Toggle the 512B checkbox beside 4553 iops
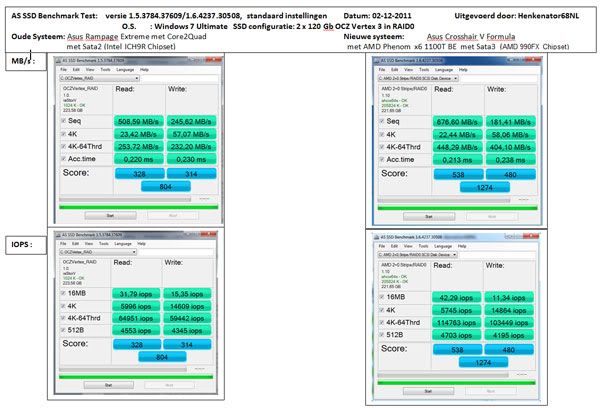The image size is (600, 408). 63,330
